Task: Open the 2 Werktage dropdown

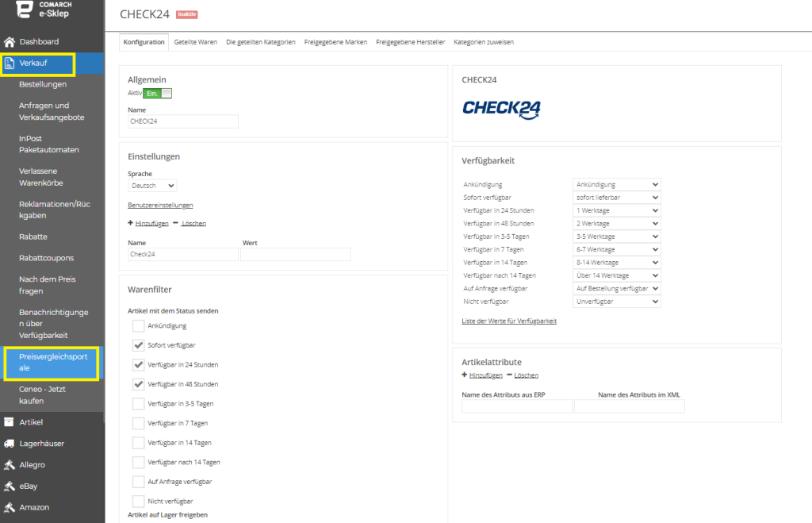Action: coord(617,223)
